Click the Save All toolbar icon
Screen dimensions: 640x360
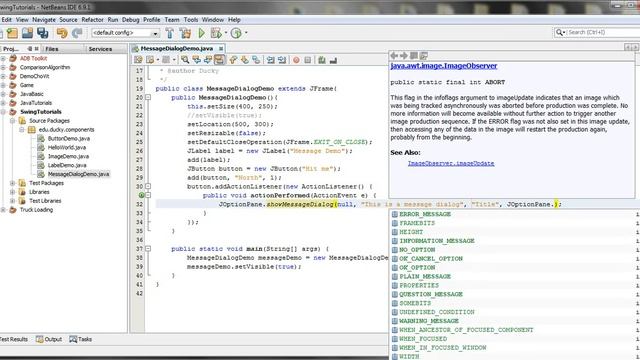coord(42,33)
